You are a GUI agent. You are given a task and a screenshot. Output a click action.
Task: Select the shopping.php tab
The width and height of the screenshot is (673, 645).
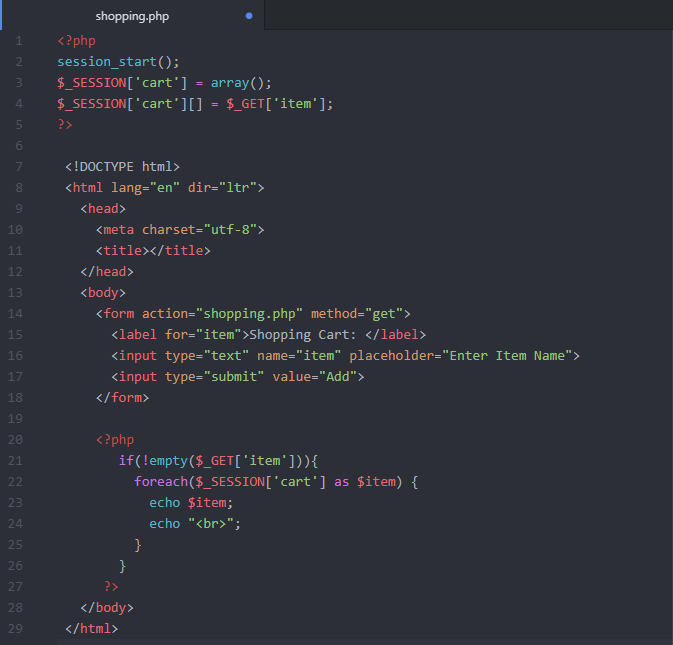[x=132, y=16]
